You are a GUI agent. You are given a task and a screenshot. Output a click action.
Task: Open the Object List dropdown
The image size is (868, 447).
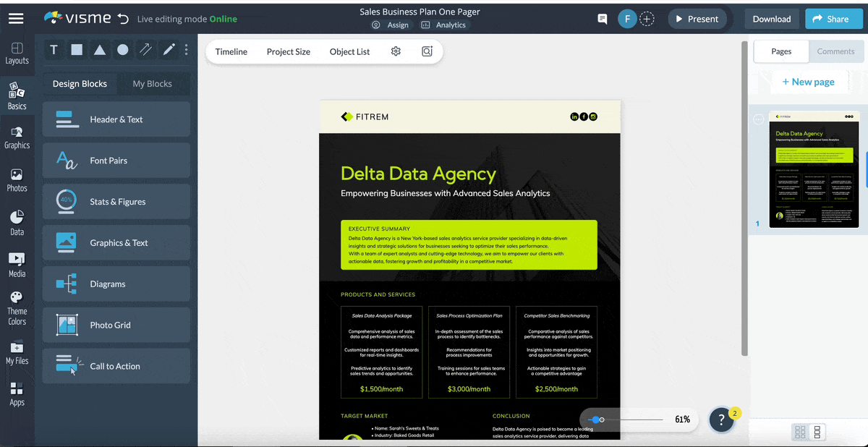[x=349, y=51]
